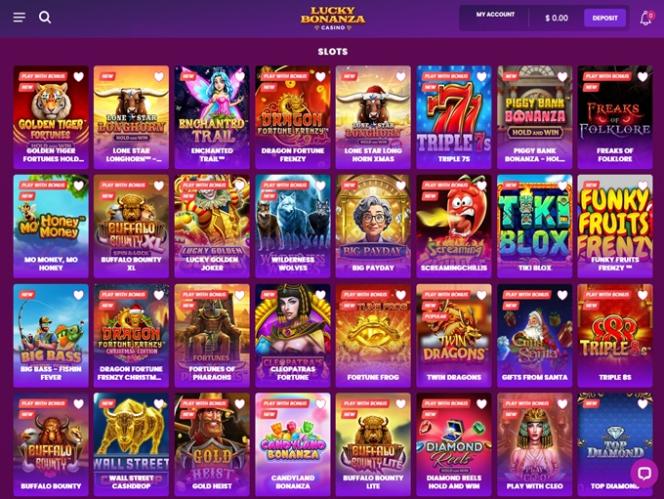Open the live chat bubble icon
The width and height of the screenshot is (664, 499).
pyautogui.click(x=644, y=473)
